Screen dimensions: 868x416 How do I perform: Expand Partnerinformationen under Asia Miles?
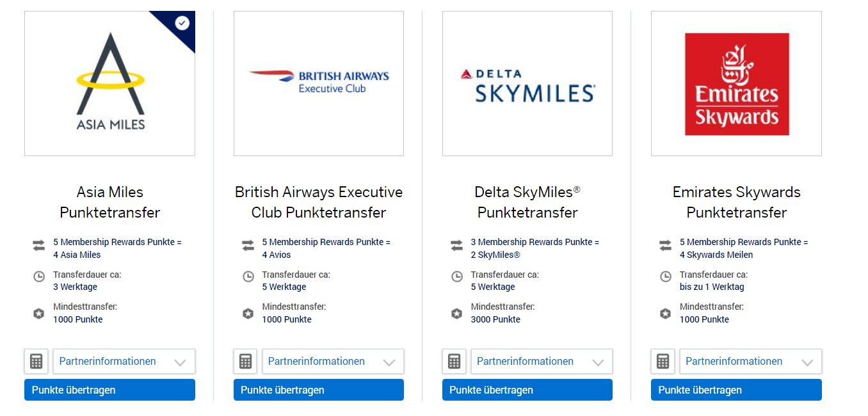[124, 361]
